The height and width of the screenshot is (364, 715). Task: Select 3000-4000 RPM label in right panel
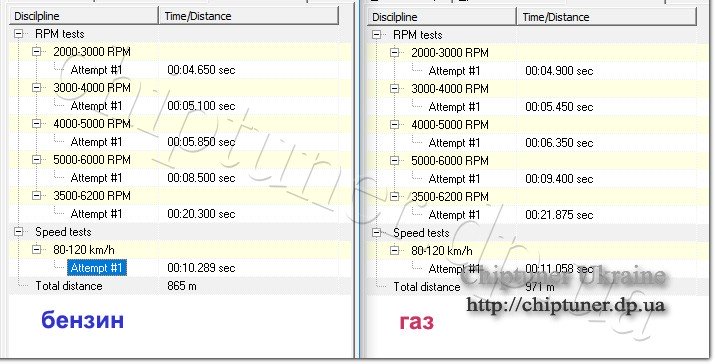[450, 88]
